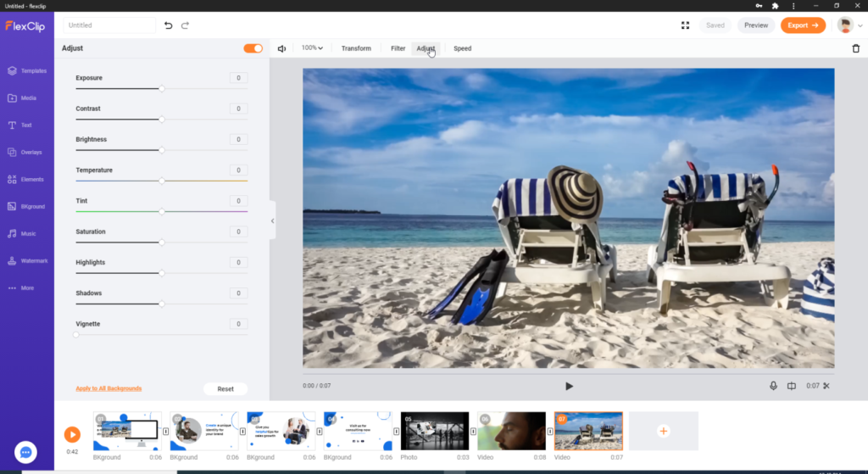Open the chat support bubble
This screenshot has height=474, width=868.
(x=25, y=453)
